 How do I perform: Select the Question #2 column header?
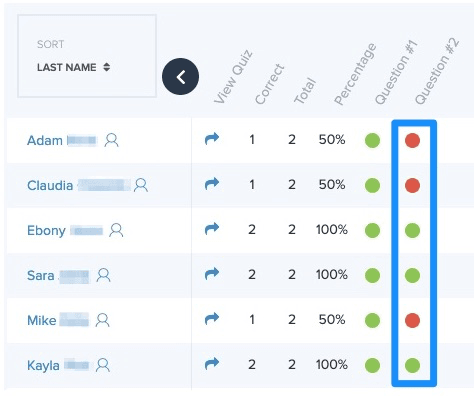[437, 72]
